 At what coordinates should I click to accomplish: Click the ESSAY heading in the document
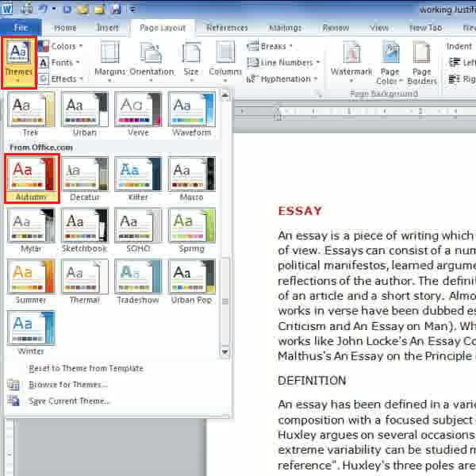point(300,211)
